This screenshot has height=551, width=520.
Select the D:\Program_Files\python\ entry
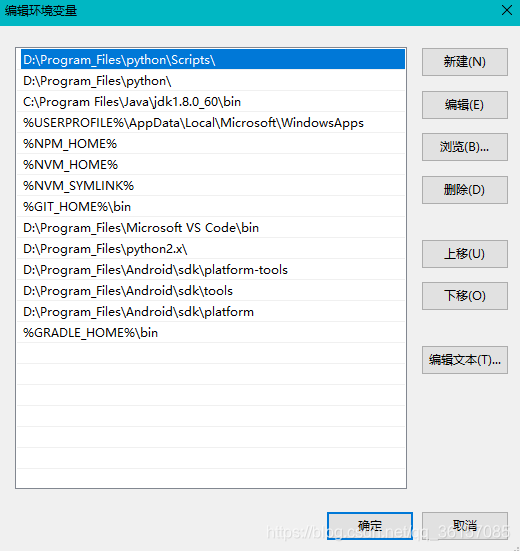[x=213, y=80]
